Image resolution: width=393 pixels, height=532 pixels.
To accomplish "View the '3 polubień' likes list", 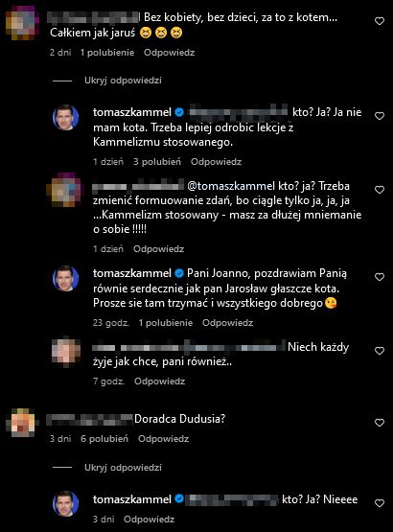I will click(x=157, y=162).
